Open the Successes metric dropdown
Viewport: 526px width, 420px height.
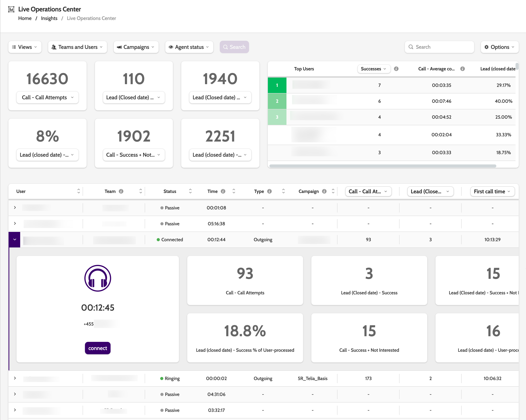coord(374,69)
